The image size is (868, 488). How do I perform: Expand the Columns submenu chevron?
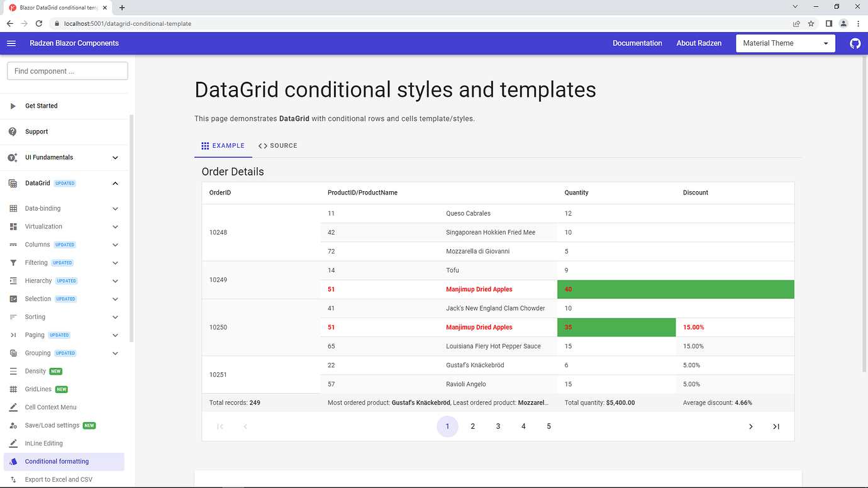point(115,245)
